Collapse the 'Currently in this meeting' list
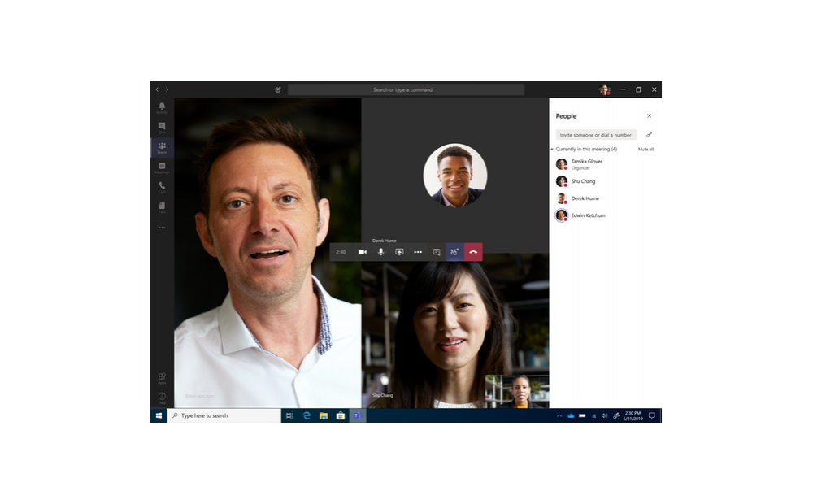The height and width of the screenshot is (504, 813). click(x=552, y=150)
